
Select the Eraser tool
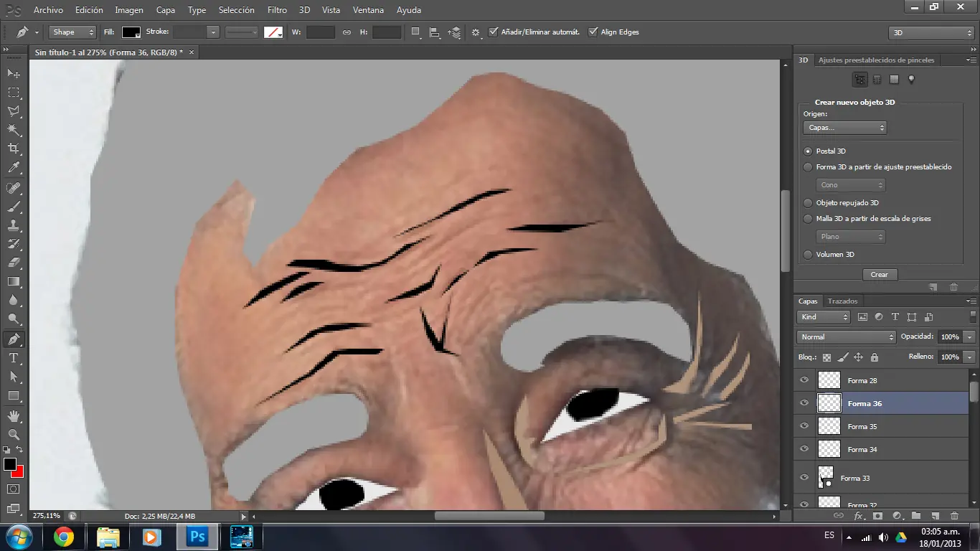[14, 263]
